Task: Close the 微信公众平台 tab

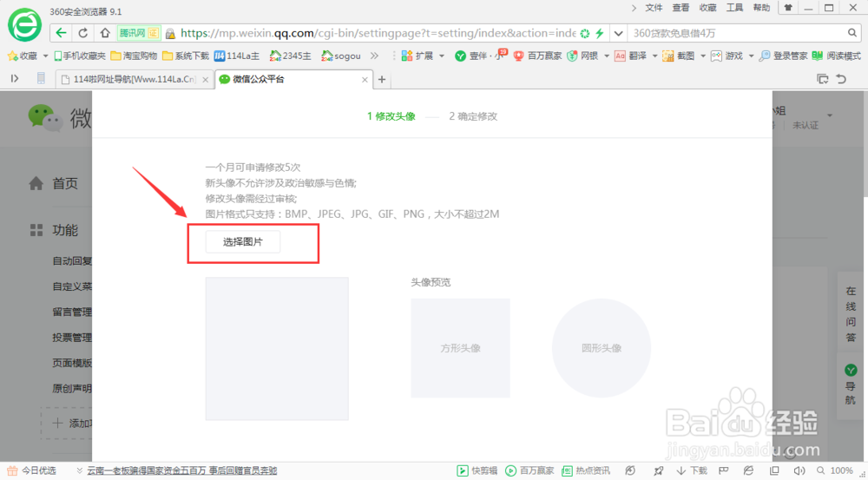Action: [x=365, y=80]
